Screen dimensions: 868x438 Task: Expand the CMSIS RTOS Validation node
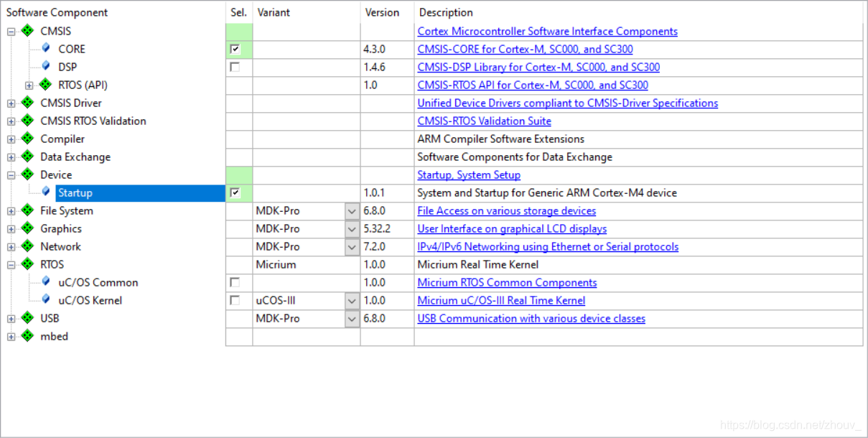tap(11, 121)
